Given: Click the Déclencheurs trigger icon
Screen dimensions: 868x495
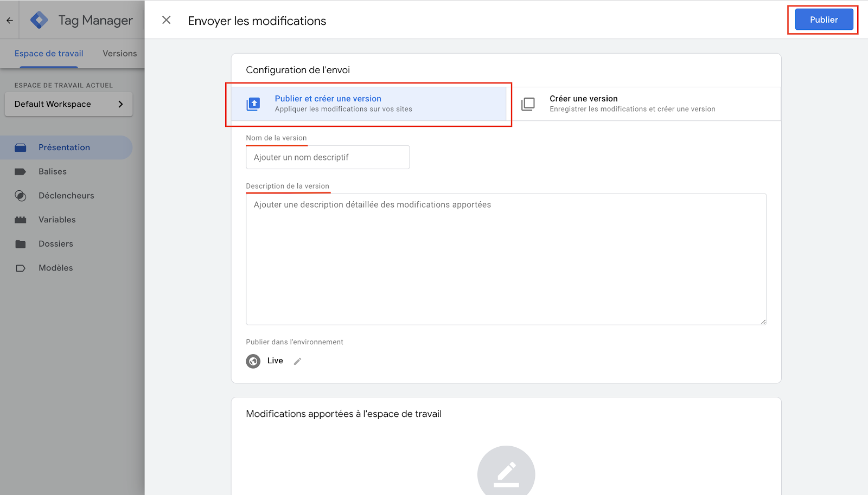Looking at the screenshot, I should pos(21,196).
